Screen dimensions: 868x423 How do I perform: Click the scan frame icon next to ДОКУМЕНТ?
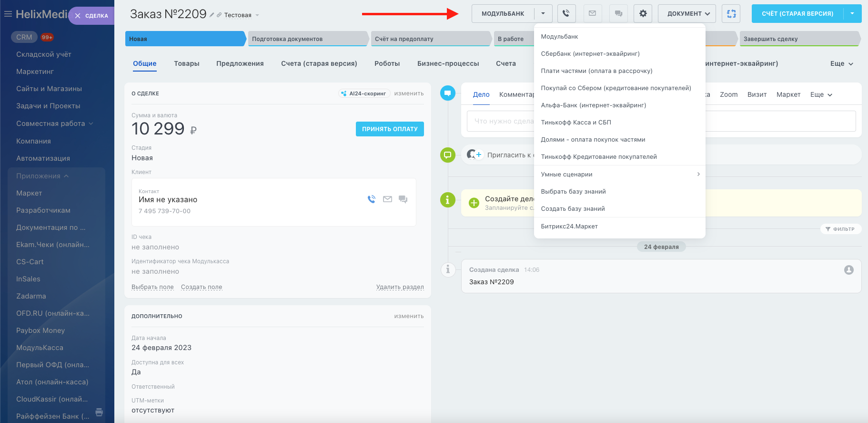pos(731,13)
